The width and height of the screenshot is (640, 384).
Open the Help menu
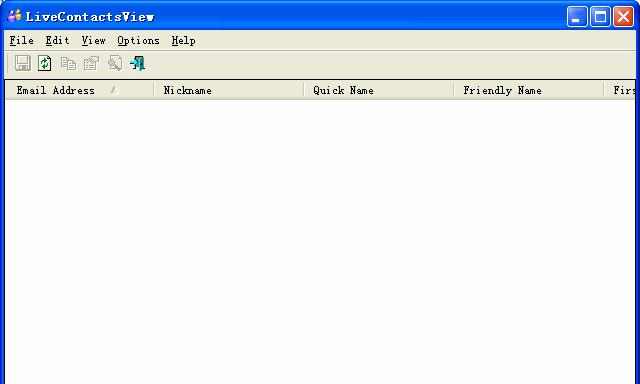pyautogui.click(x=183, y=40)
